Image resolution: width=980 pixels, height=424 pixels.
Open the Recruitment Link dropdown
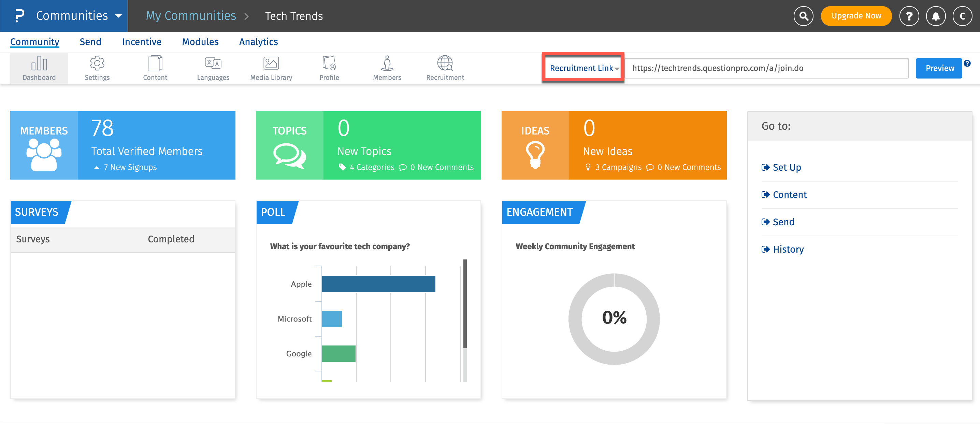click(x=583, y=68)
